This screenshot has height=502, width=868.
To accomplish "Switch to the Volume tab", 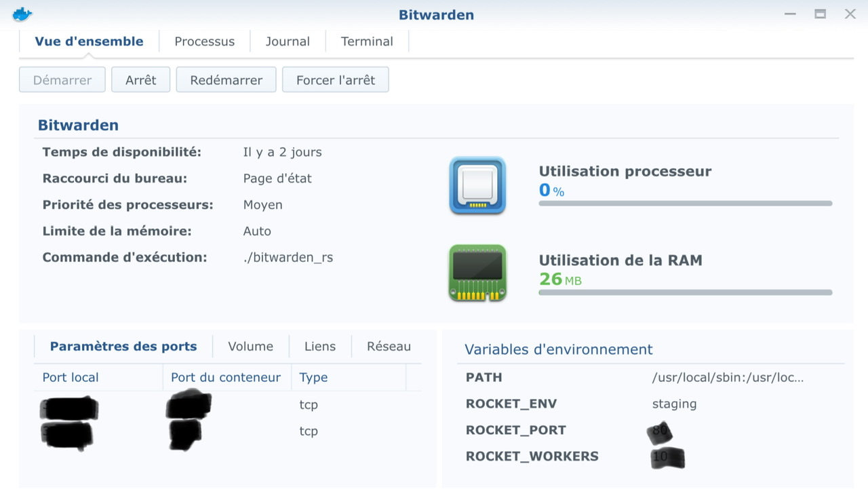I will tap(250, 347).
